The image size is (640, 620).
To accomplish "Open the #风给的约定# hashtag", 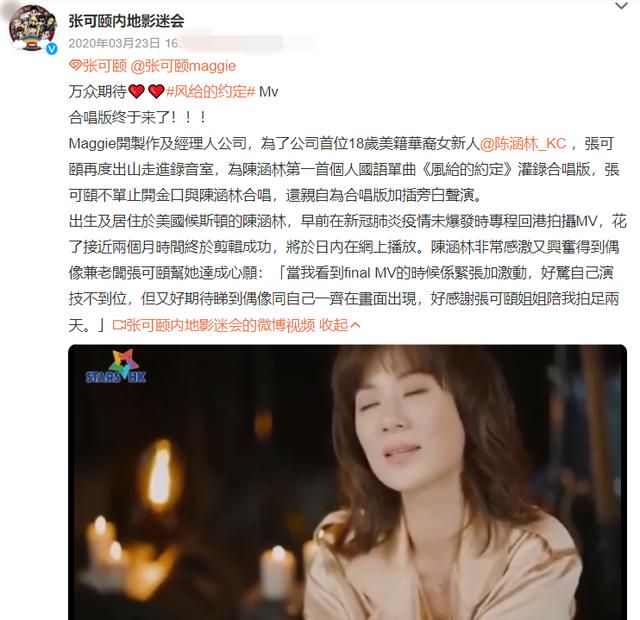I will click(x=211, y=91).
